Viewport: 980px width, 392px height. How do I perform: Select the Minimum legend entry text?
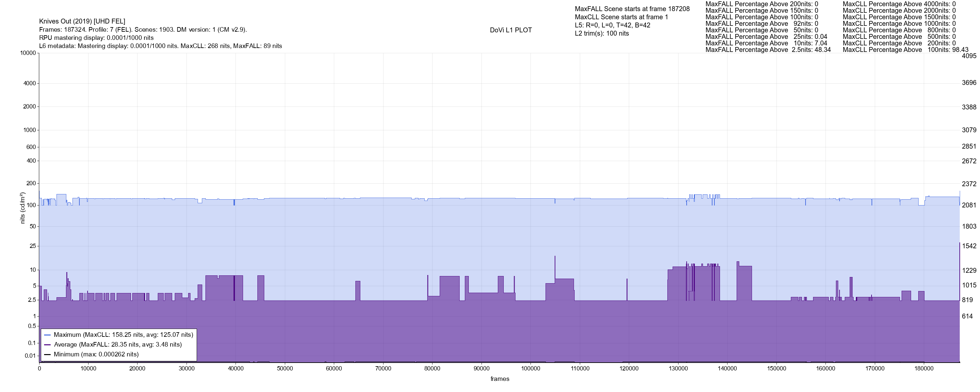(96, 354)
